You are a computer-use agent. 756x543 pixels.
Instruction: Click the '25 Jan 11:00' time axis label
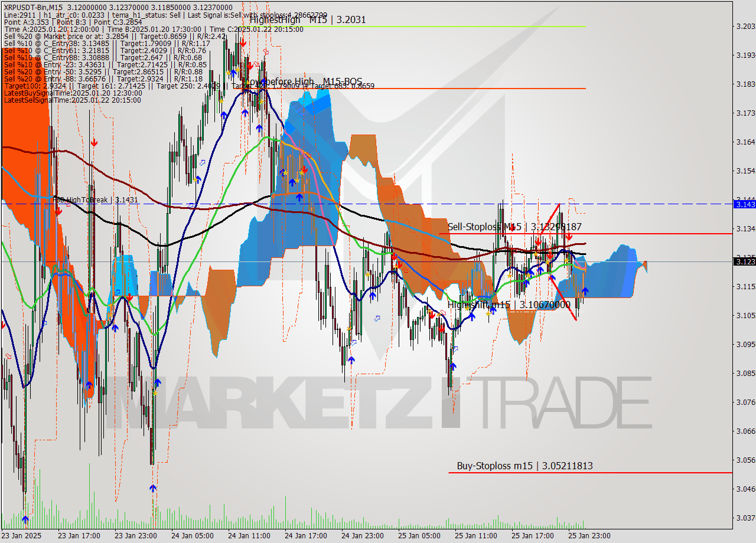475,536
